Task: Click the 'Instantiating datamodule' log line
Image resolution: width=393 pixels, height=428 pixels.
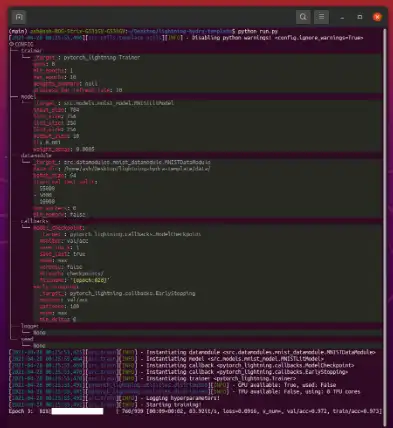Action: [192, 352]
